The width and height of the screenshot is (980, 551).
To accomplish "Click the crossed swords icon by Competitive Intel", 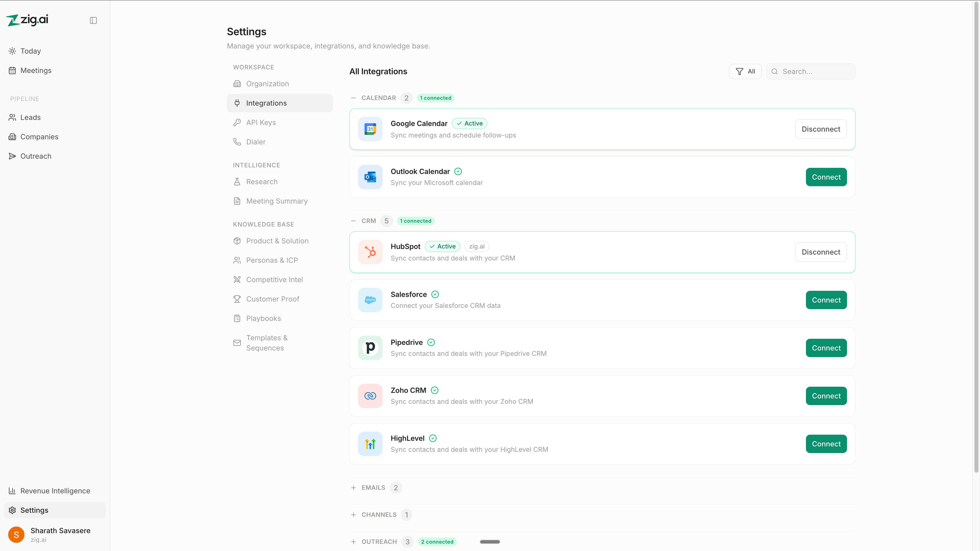I will coord(237,280).
